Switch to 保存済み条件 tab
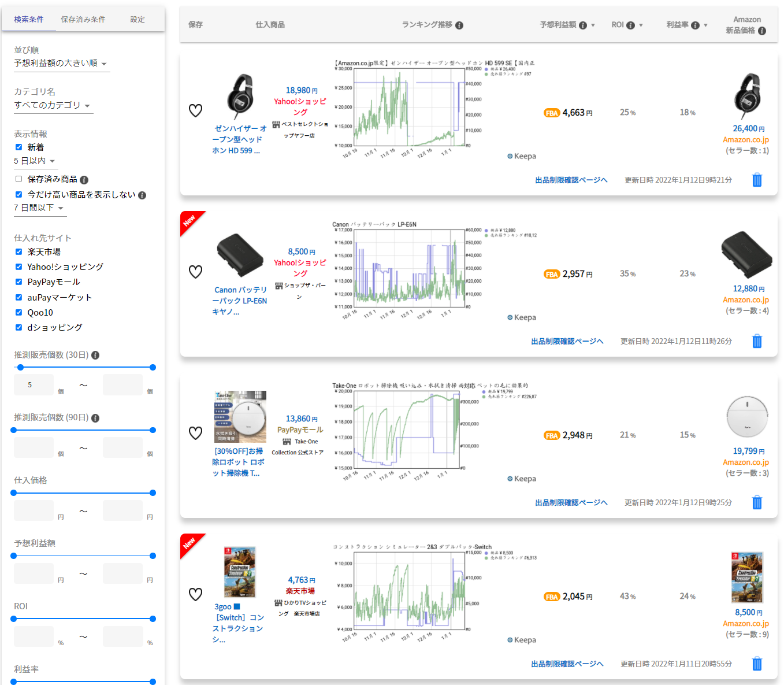The width and height of the screenshot is (784, 685). [x=83, y=20]
